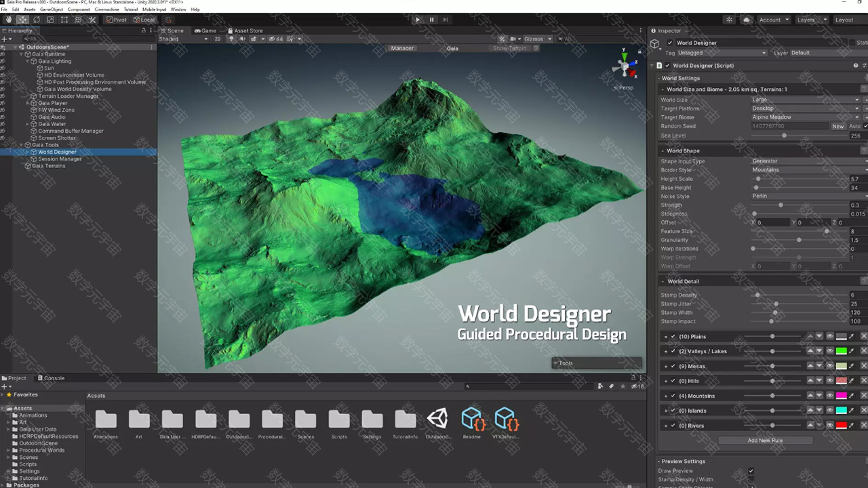Viewport: 868px width, 488px height.
Task: Toggle the Rivers rule checkbox
Action: tap(673, 426)
